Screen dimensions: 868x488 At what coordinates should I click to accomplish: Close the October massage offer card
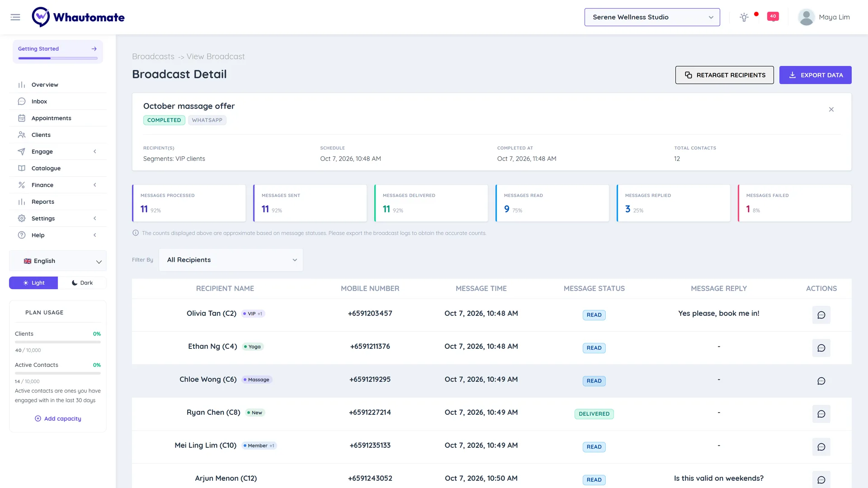click(831, 109)
